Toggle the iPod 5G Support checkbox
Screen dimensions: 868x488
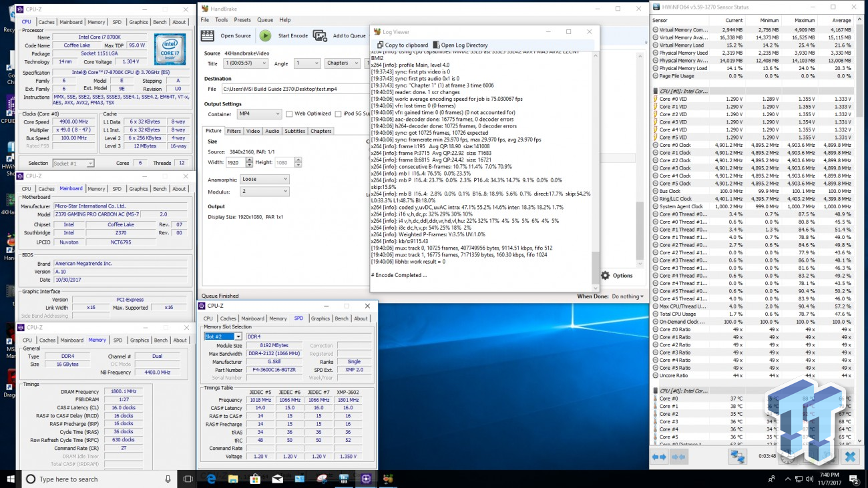[339, 114]
